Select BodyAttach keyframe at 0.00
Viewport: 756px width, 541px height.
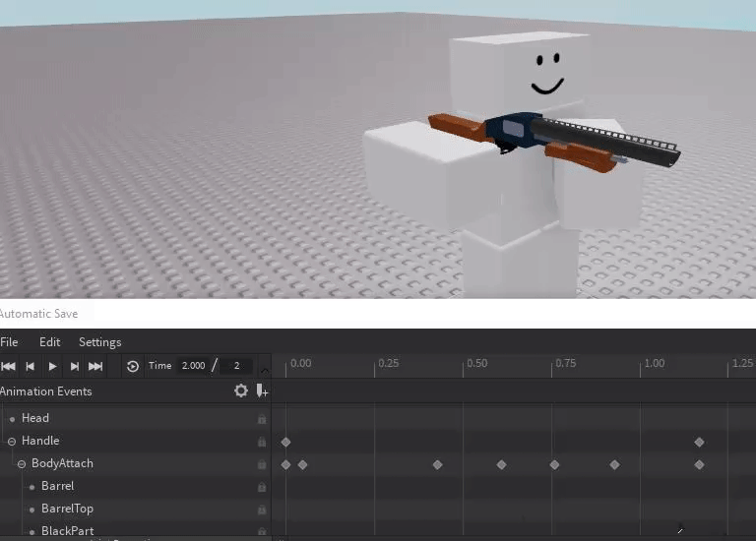pyautogui.click(x=285, y=465)
